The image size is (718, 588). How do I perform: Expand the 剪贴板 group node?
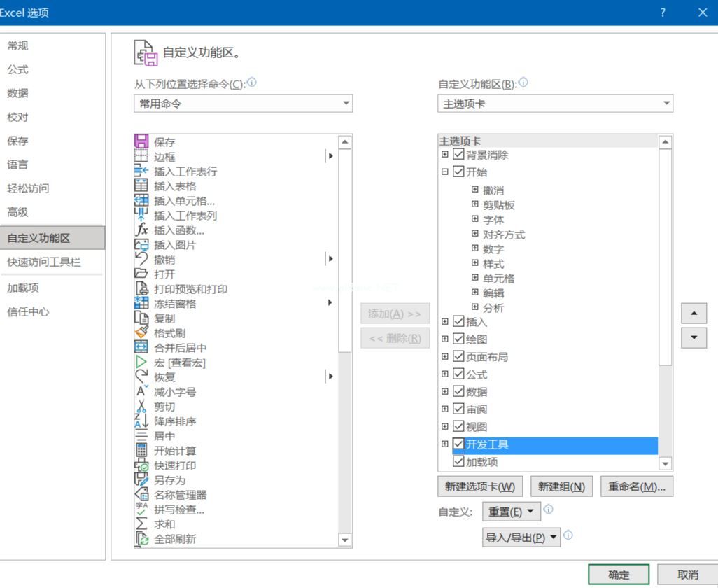click(x=475, y=204)
